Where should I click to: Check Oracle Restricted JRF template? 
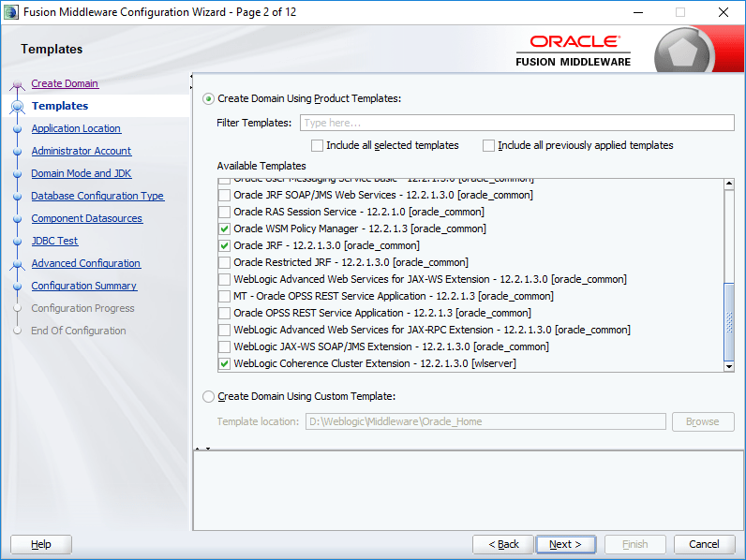coord(225,262)
